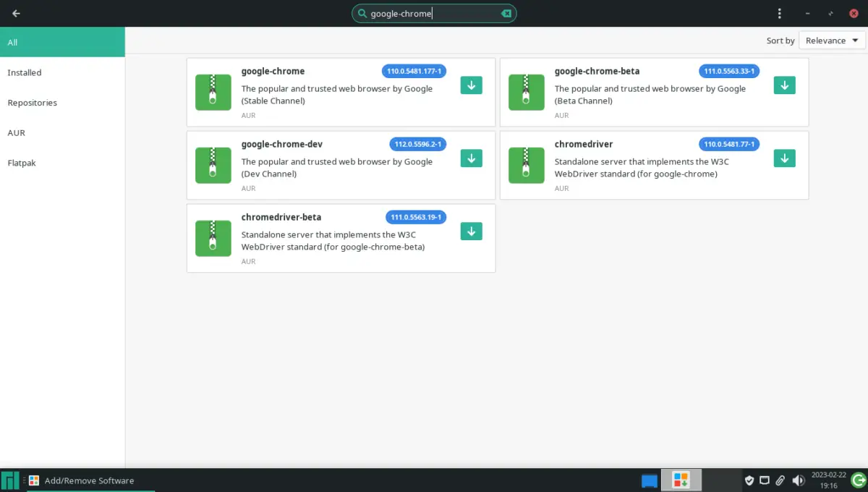Click the 110.0.5481.77-1 version badge

click(729, 144)
